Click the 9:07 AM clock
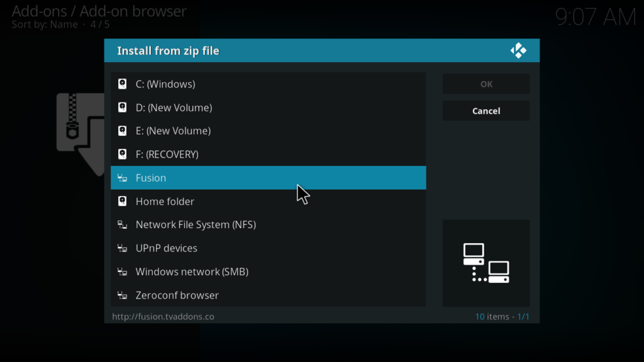Viewport: 644px width, 362px height. coord(596,17)
